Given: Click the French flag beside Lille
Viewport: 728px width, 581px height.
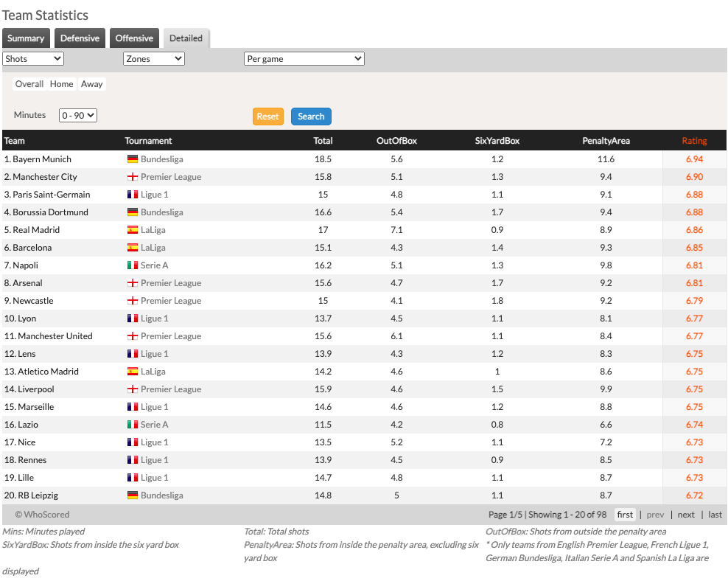Looking at the screenshot, I should point(133,478).
